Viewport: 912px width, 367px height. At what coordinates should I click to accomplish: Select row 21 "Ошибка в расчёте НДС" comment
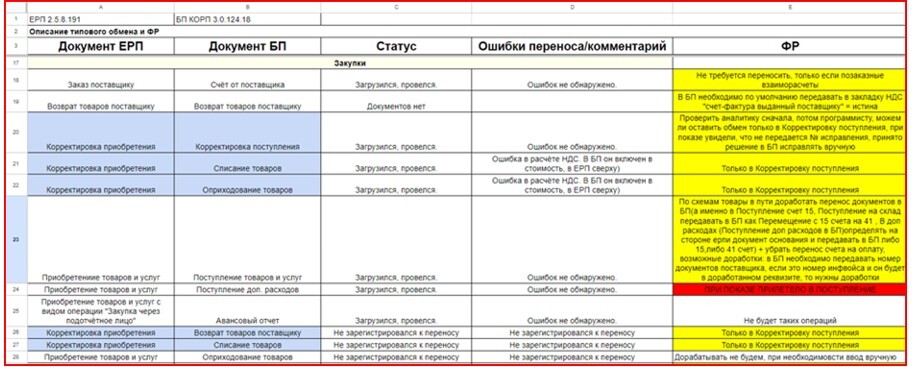572,164
